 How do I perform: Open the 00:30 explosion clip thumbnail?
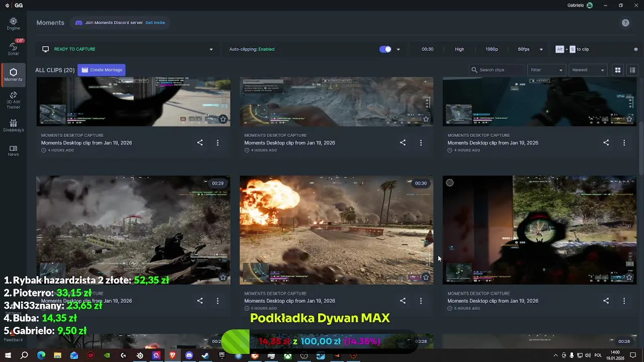pyautogui.click(x=336, y=230)
